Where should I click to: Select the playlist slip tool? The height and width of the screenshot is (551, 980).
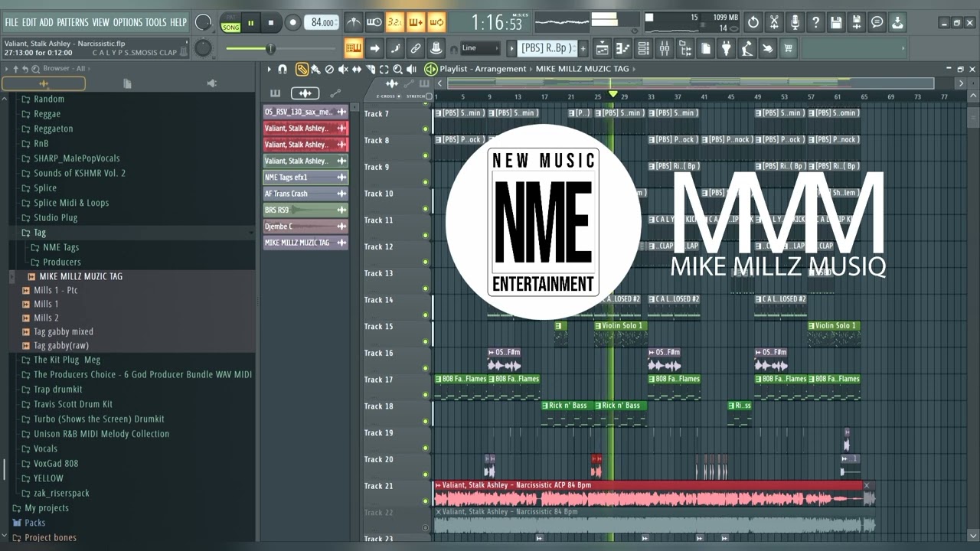click(x=357, y=69)
